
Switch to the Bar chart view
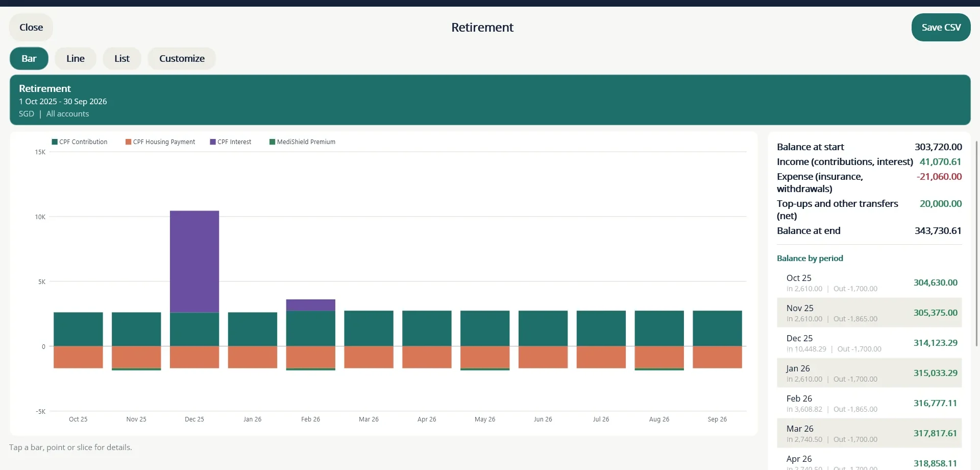tap(29, 59)
